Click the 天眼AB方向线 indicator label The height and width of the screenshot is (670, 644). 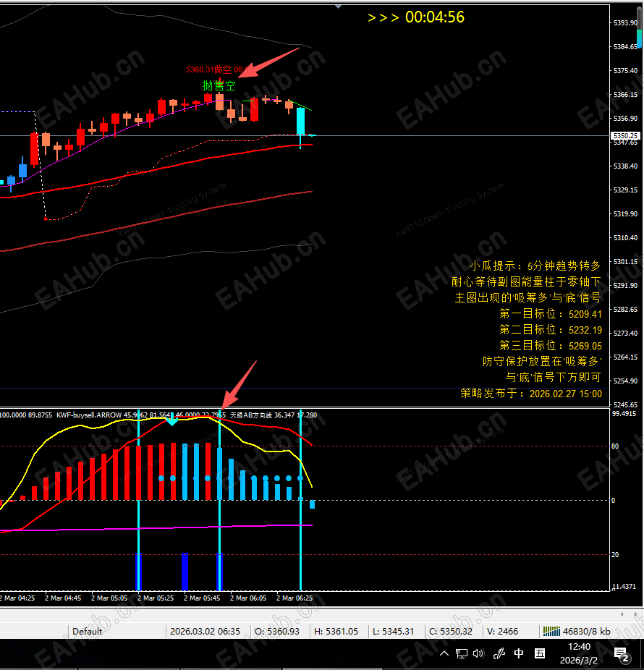pyautogui.click(x=250, y=415)
